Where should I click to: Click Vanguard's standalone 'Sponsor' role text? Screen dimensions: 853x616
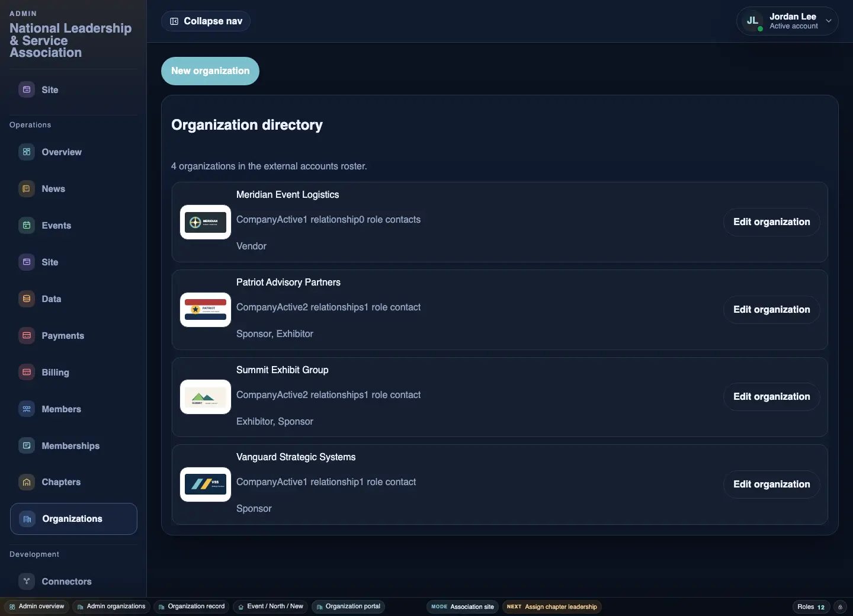(254, 509)
